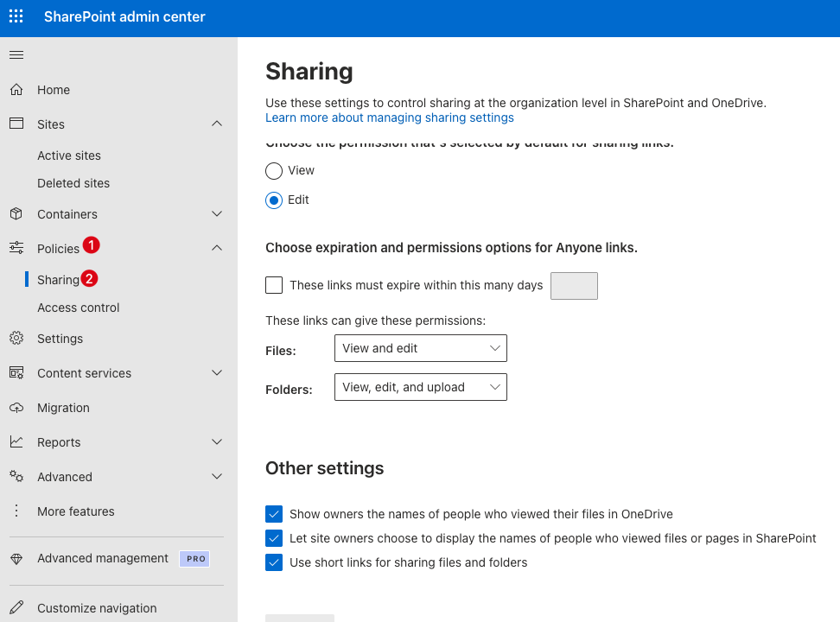
Task: Click the Customize navigation pencil icon
Action: coord(16,607)
